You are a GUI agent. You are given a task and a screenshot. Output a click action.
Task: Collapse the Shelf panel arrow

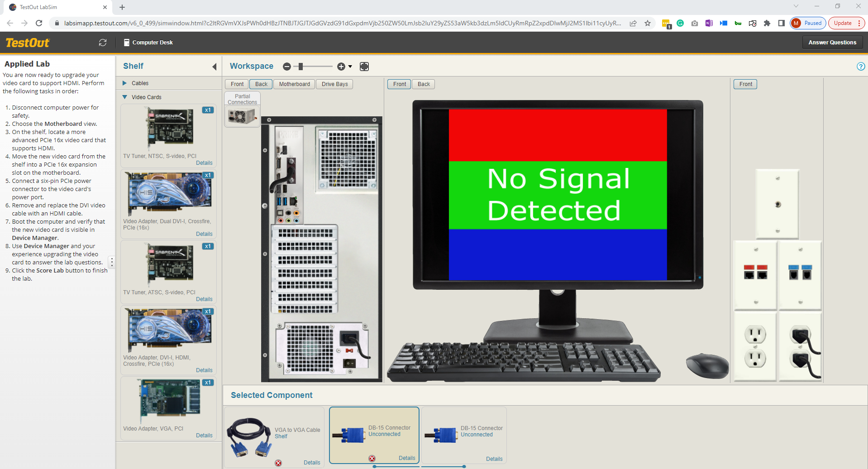pyautogui.click(x=215, y=67)
